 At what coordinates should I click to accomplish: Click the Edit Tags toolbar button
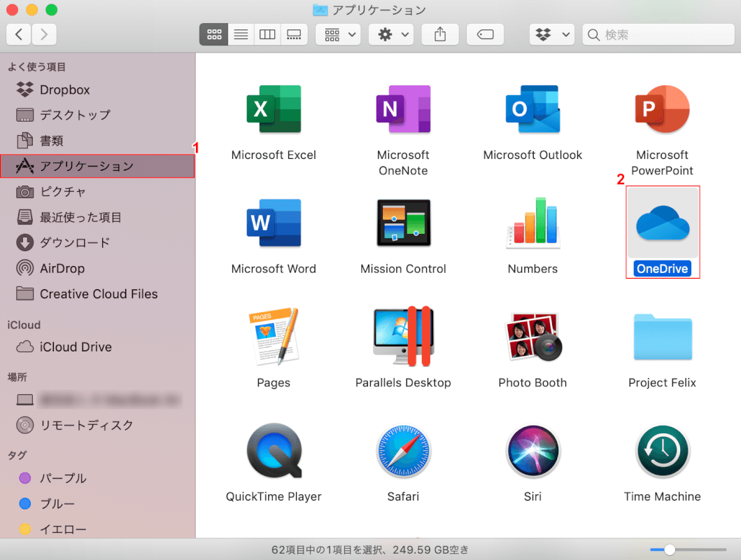coord(486,34)
